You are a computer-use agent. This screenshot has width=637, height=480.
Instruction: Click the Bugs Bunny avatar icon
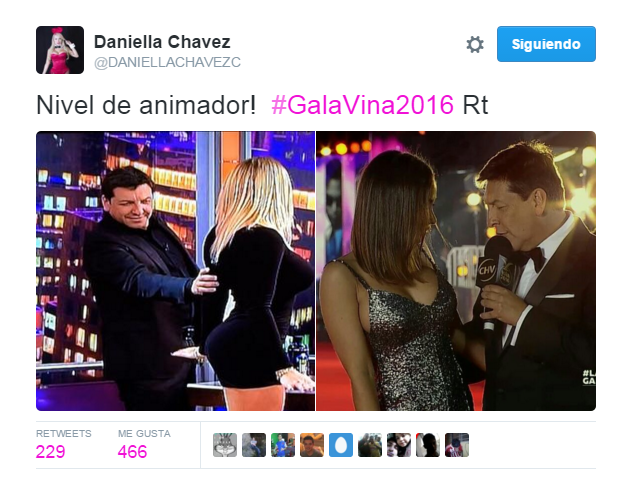(x=225, y=445)
